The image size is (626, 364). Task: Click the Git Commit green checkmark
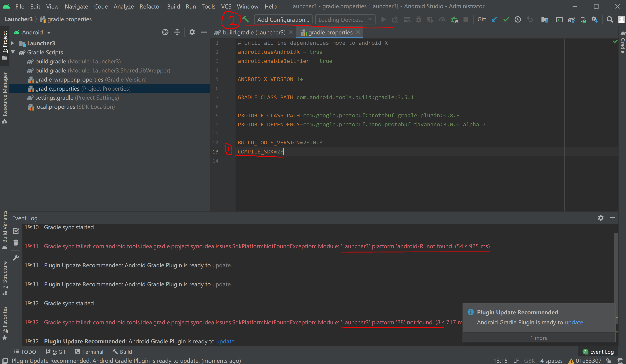[x=506, y=19]
